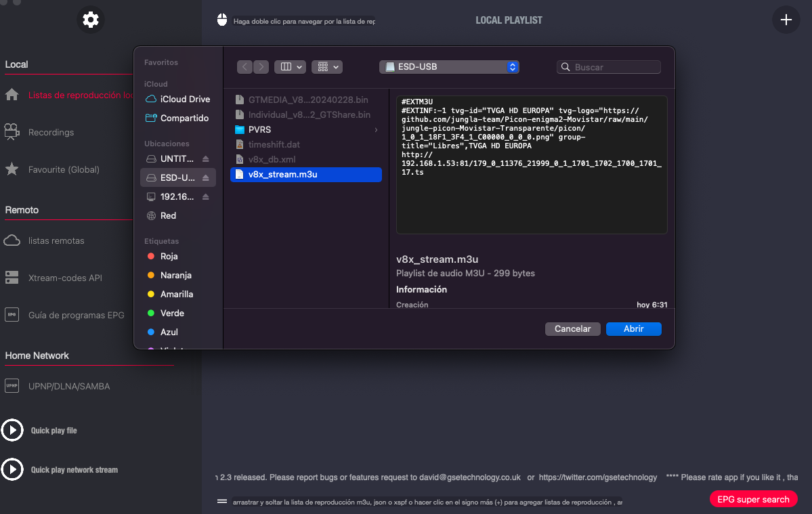
Task: Click the Cancelar button
Action: (x=572, y=328)
